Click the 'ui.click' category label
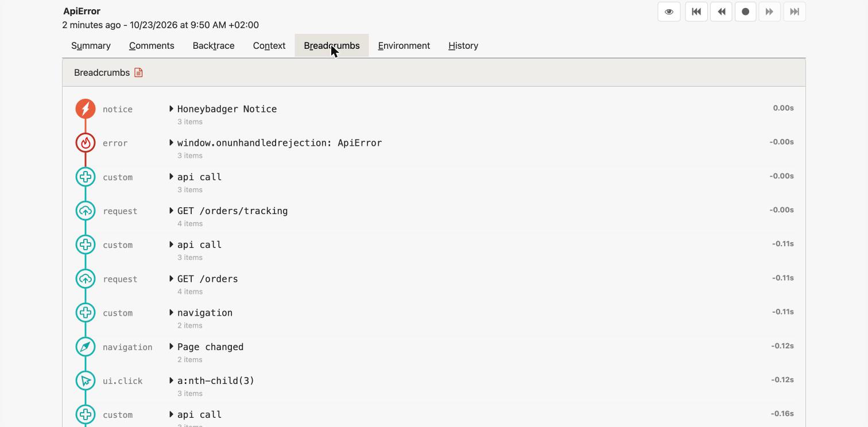This screenshot has height=427, width=868. (122, 381)
